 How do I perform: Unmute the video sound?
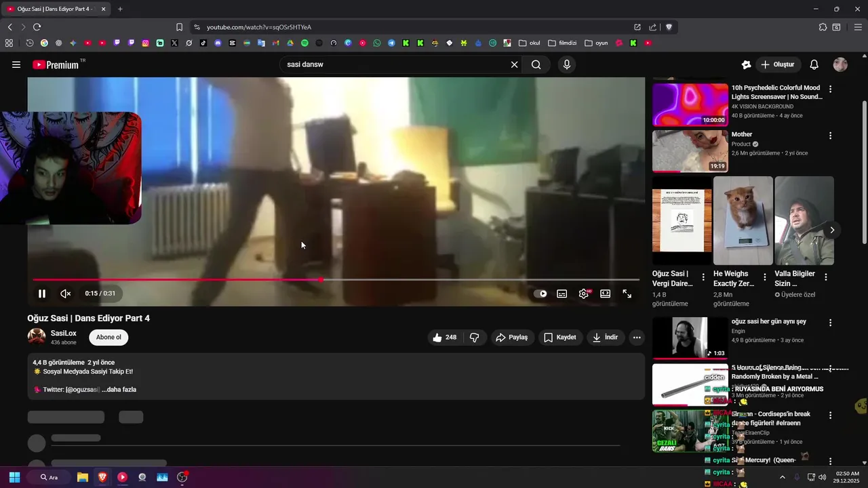pos(66,293)
